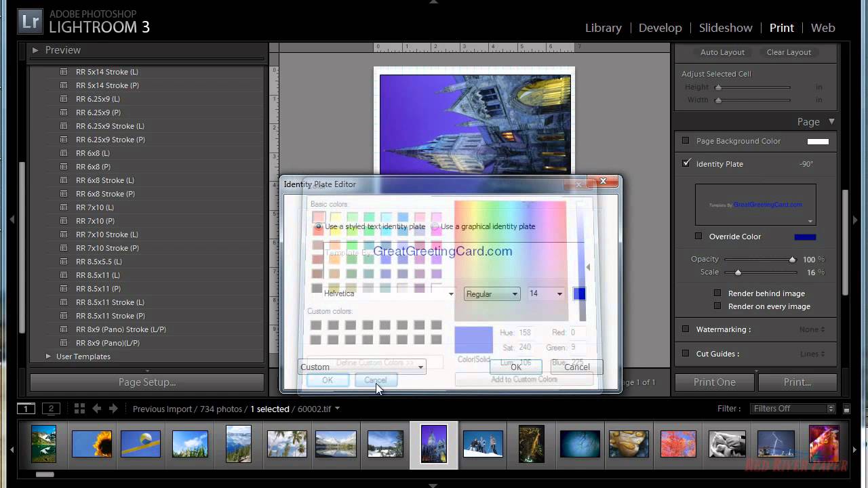Expand the User Templates folder
The height and width of the screenshot is (488, 868).
click(48, 357)
